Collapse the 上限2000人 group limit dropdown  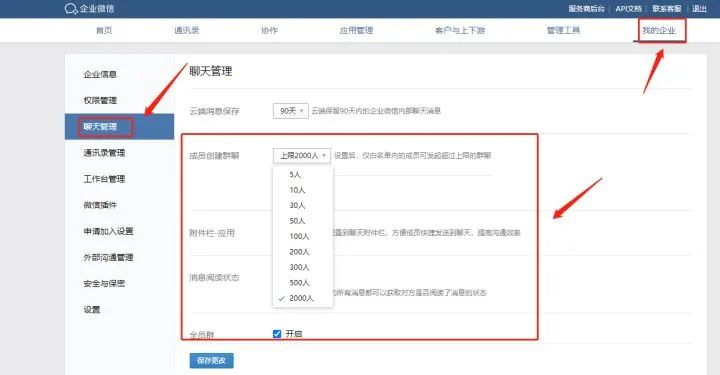(x=302, y=156)
